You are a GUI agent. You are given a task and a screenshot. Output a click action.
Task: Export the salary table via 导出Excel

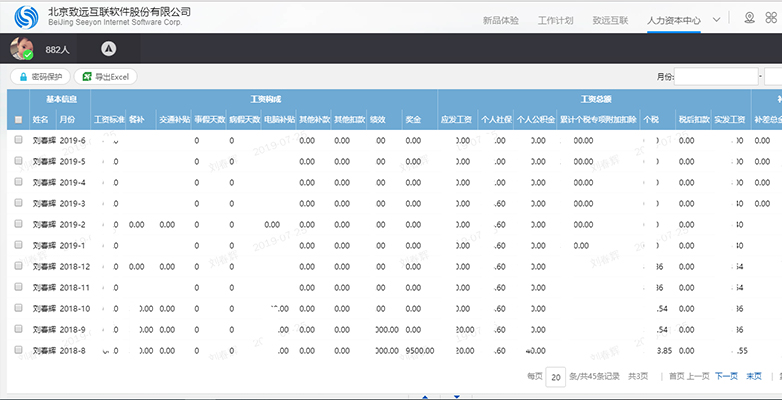coord(107,76)
